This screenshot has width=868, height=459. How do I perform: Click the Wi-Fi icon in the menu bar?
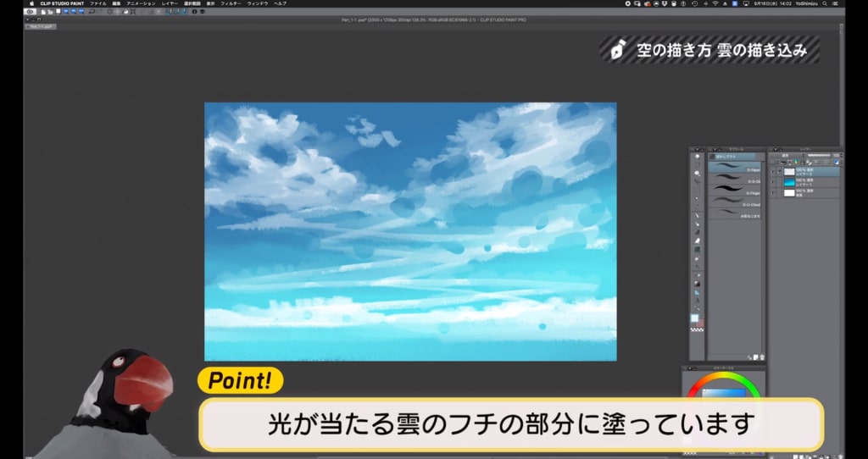[714, 3]
